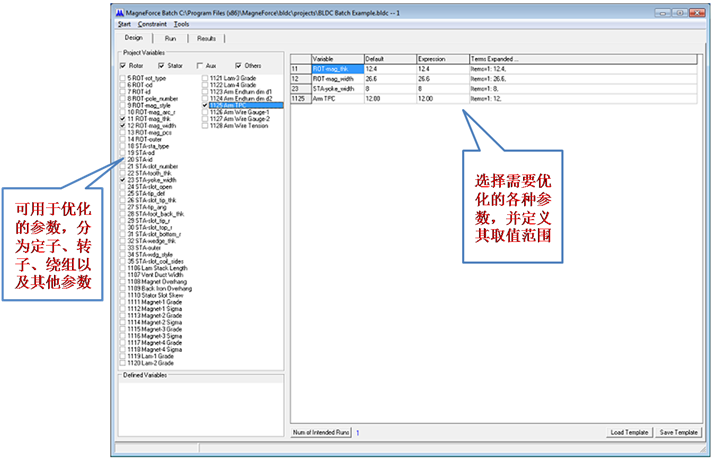The height and width of the screenshot is (461, 712).
Task: Uncheck the 1125 Arm TPC variable
Action: point(205,105)
